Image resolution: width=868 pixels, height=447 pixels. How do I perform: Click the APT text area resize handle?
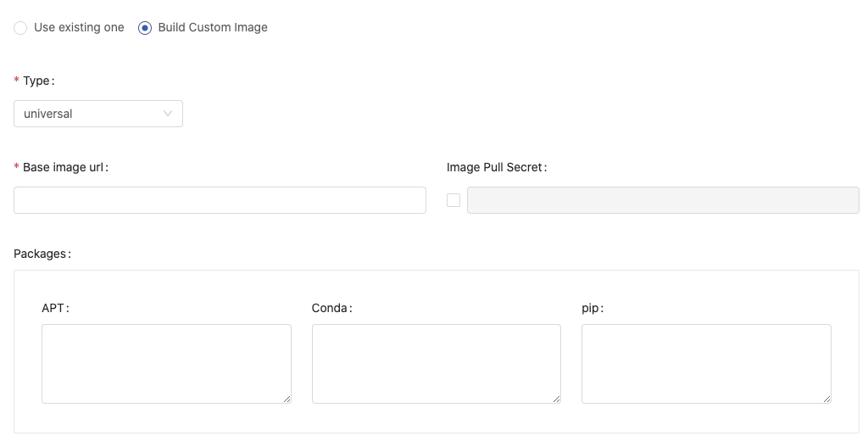pyautogui.click(x=287, y=399)
